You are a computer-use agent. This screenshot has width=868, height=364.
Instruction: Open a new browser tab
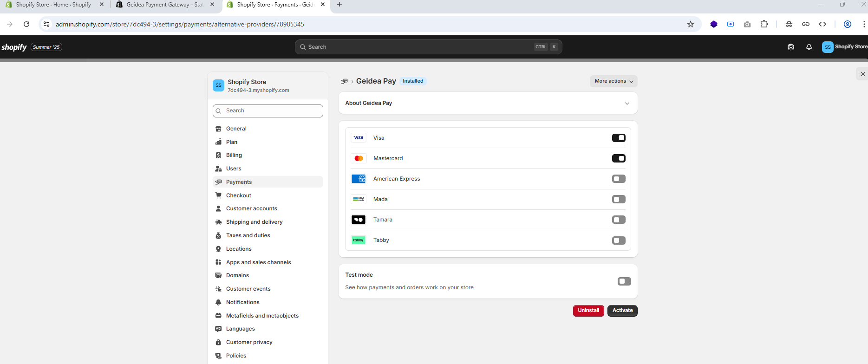pyautogui.click(x=339, y=5)
